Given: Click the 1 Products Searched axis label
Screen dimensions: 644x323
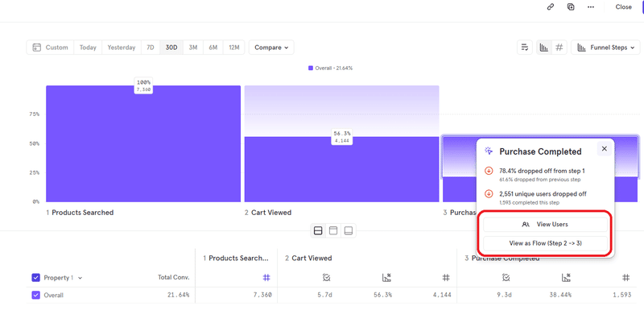Looking at the screenshot, I should click(x=80, y=213).
